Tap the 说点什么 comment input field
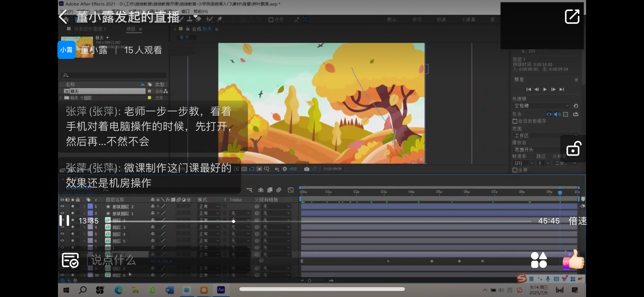Viewport: 644px width, 297px height. [x=168, y=260]
